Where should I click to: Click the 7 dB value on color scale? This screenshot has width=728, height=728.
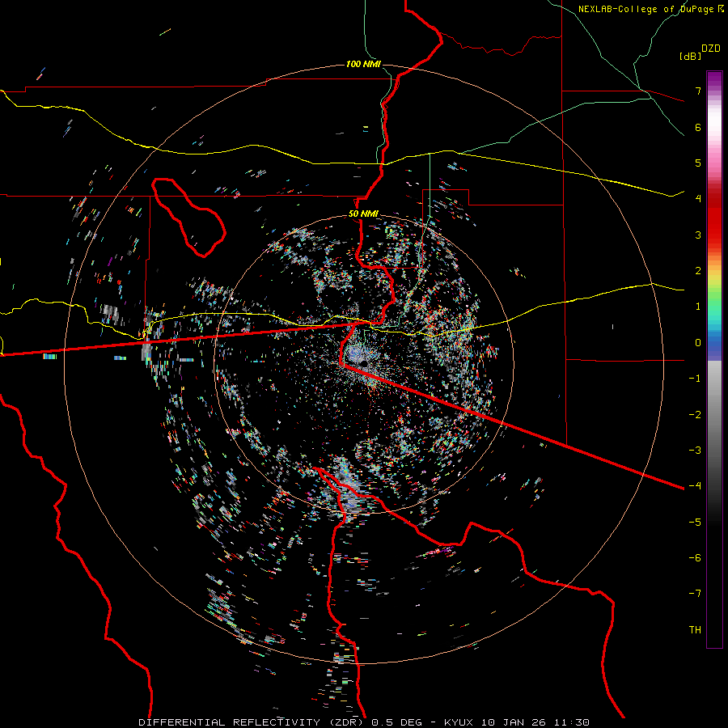[698, 91]
